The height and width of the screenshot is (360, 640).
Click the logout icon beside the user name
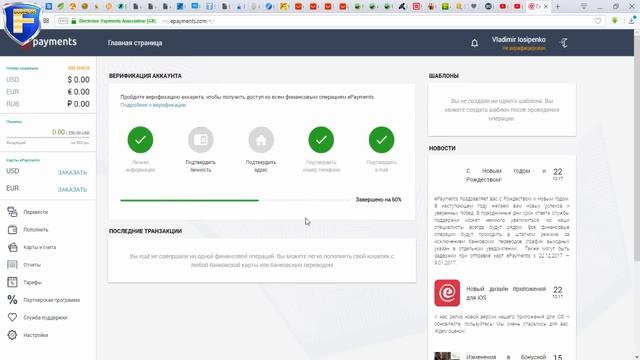pyautogui.click(x=564, y=43)
